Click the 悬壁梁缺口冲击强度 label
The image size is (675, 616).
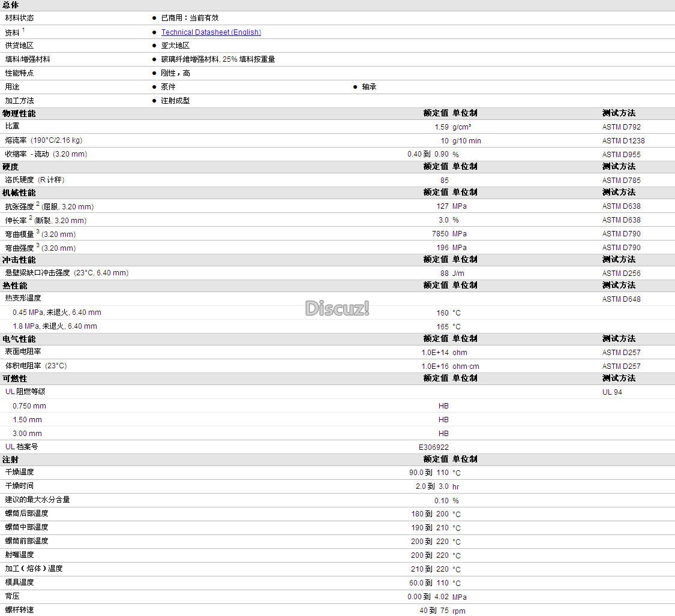coord(67,273)
